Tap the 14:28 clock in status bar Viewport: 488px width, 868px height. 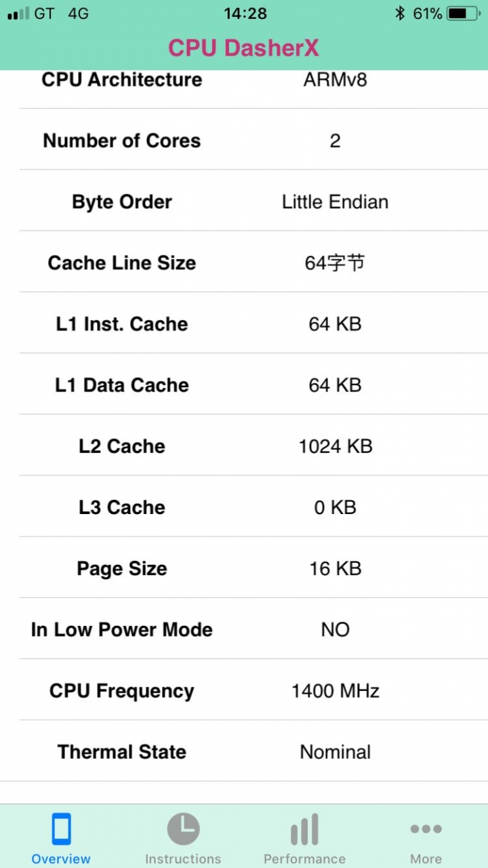tap(245, 13)
